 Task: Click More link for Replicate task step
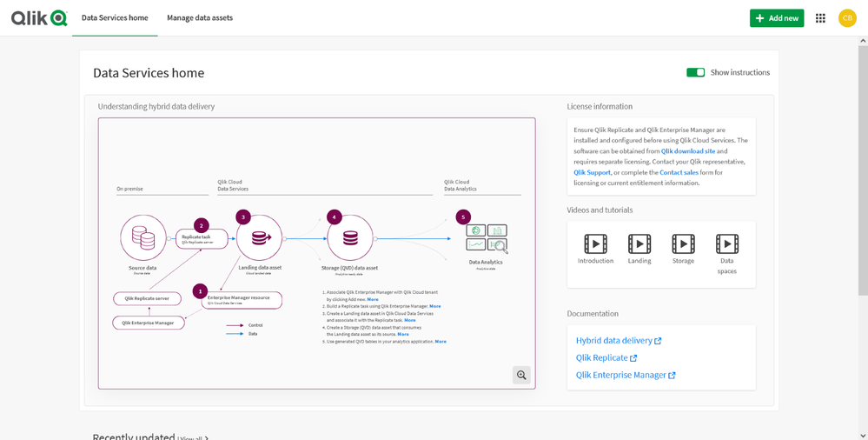click(x=435, y=306)
